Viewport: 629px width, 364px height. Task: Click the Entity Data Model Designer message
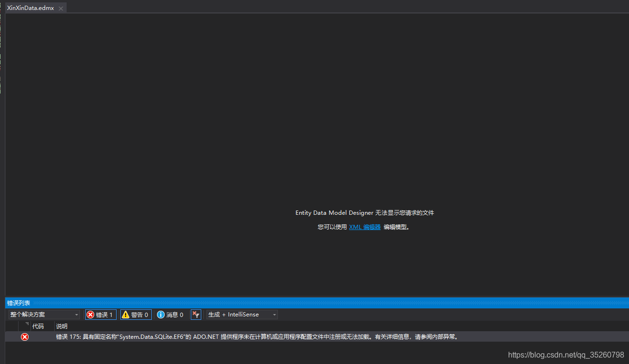(x=364, y=213)
